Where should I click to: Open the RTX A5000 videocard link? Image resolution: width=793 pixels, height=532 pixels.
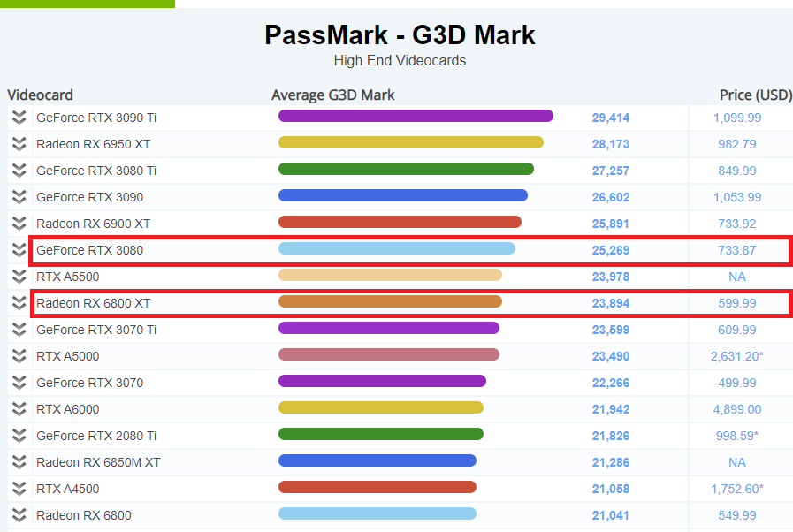68,356
